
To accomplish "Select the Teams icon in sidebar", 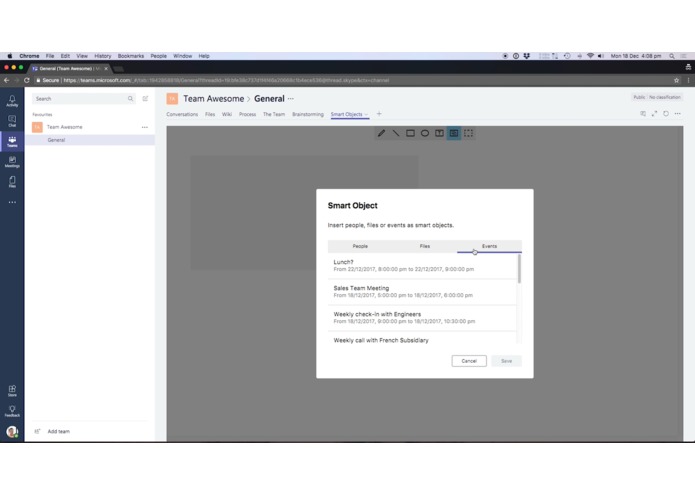I will coord(12,141).
